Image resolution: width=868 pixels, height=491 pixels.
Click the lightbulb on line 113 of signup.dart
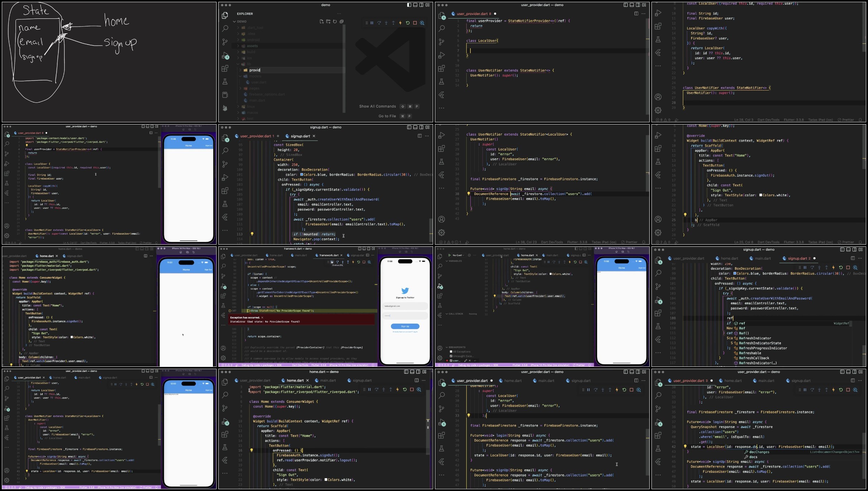pos(252,234)
